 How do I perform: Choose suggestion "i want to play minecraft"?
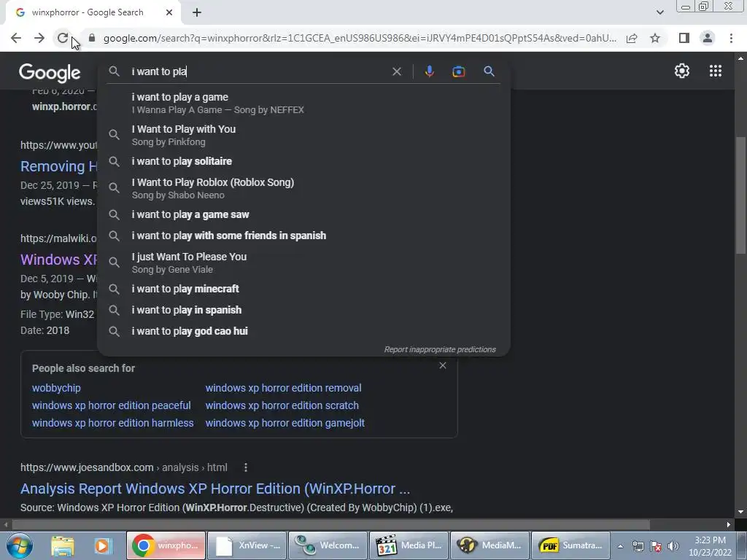(303, 289)
